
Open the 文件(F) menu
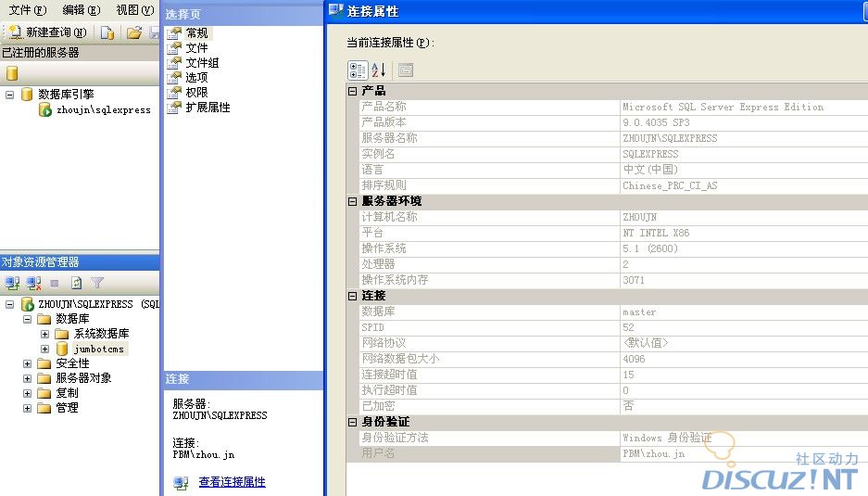(x=27, y=10)
